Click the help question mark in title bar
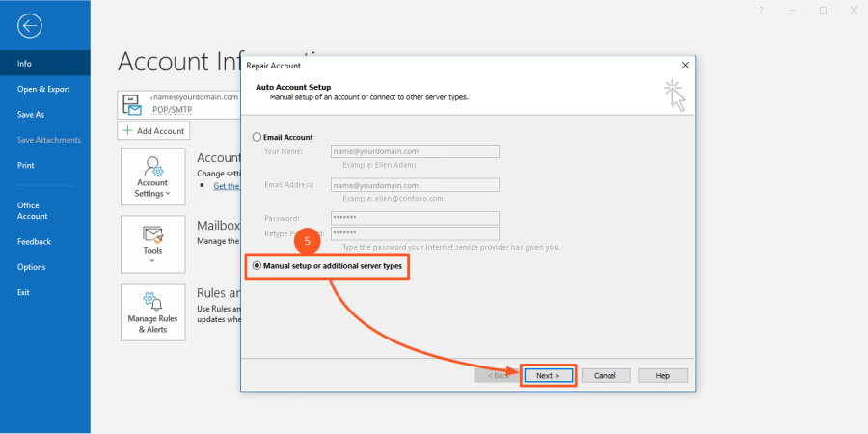Viewport: 868px width, 434px height. (x=761, y=10)
